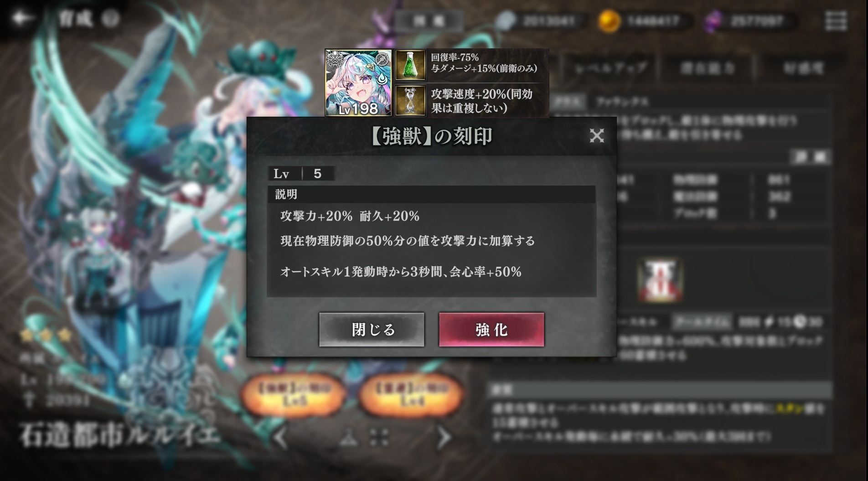Click the gold coin currency icon

tap(609, 21)
